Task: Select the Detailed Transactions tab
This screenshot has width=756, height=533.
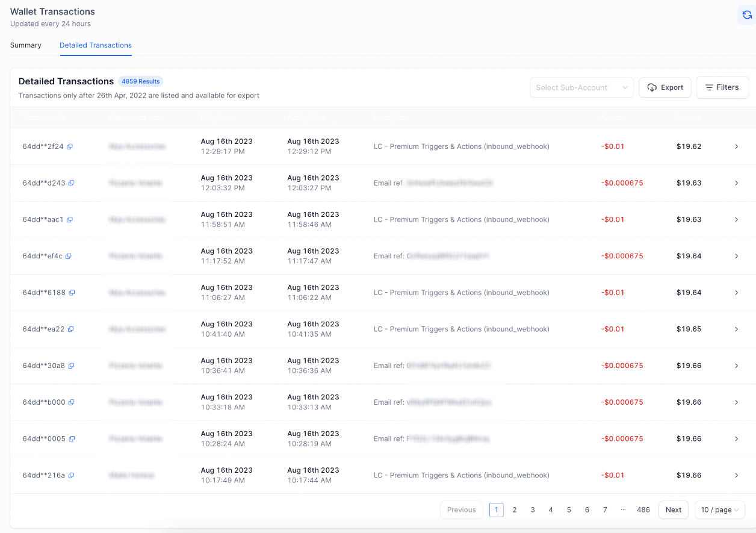Action: (96, 45)
